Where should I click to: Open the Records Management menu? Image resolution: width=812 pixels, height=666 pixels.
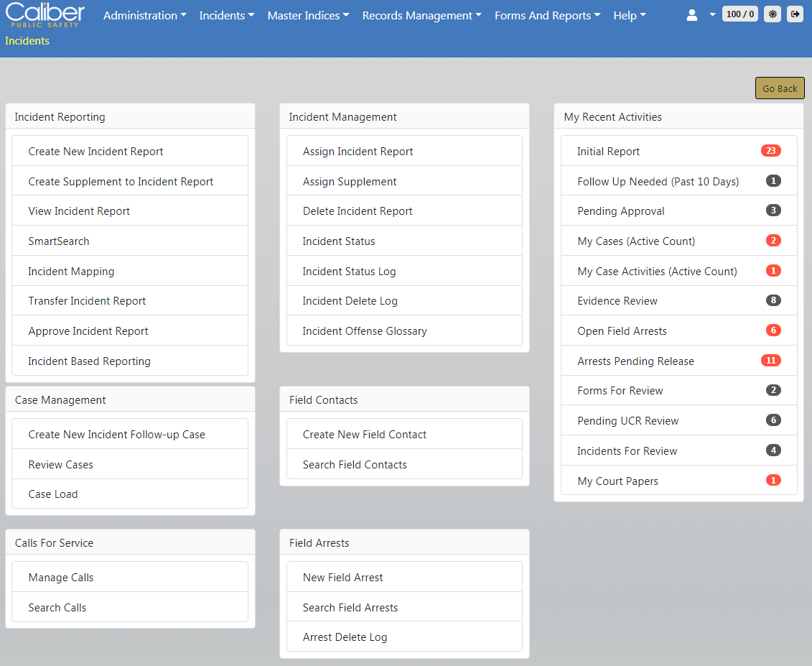point(421,15)
